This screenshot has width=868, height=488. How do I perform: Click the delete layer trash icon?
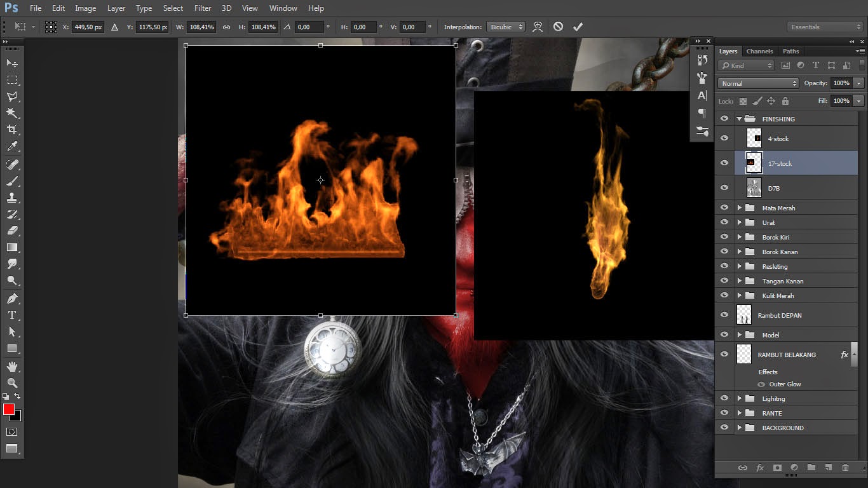click(845, 468)
